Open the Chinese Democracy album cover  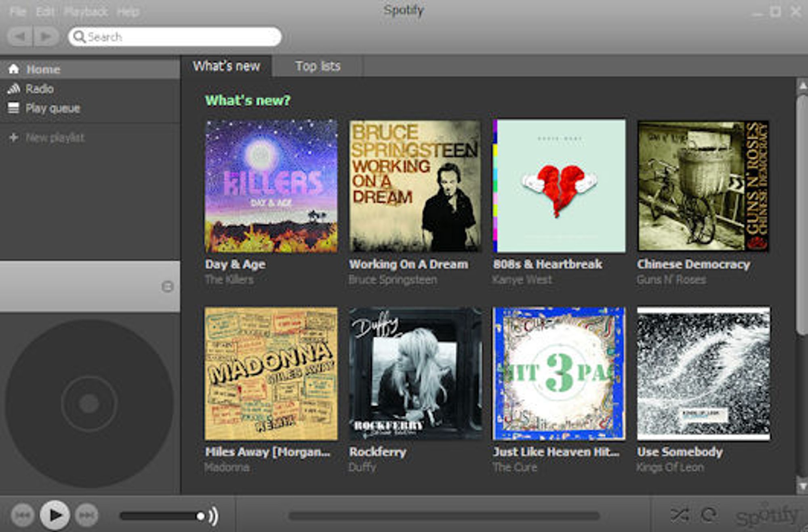click(x=703, y=186)
